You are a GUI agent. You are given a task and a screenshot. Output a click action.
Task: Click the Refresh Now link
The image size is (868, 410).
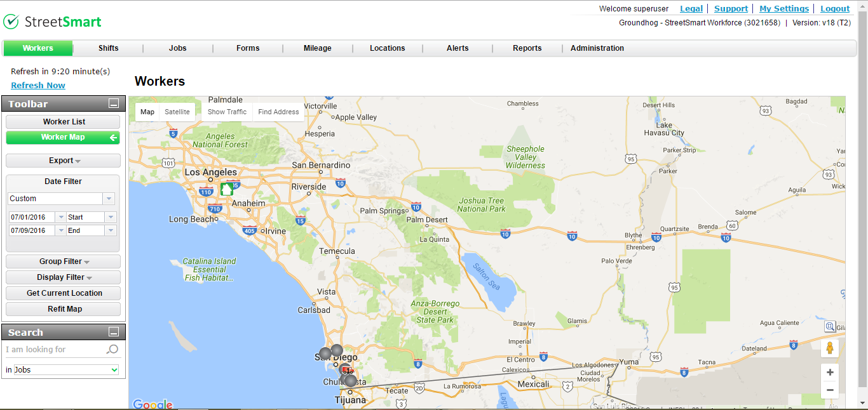(38, 86)
